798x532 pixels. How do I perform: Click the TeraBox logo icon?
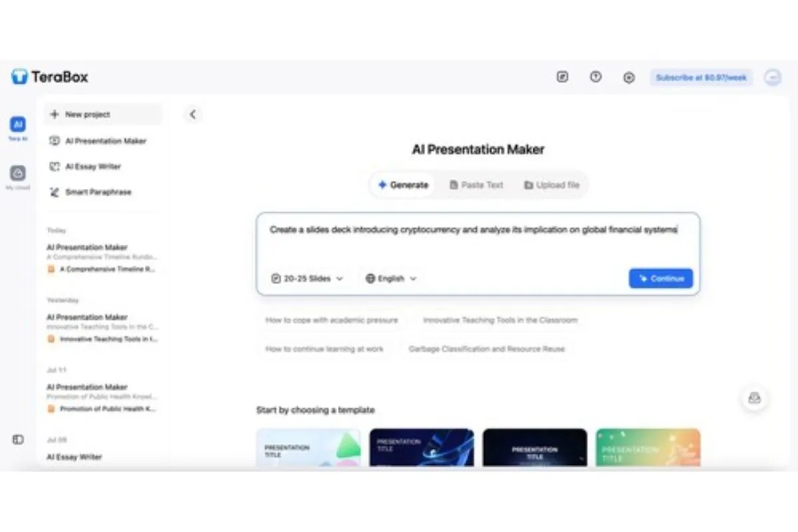coord(19,77)
